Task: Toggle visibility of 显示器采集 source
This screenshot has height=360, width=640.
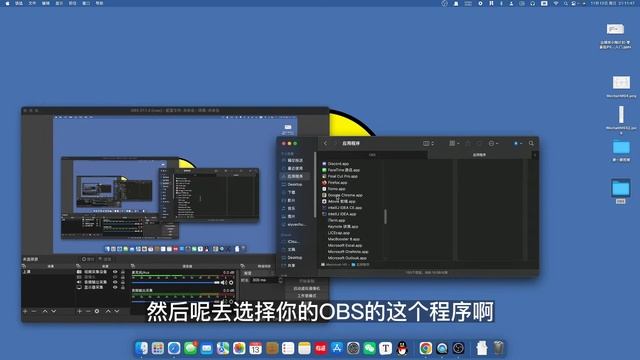Action: (115, 287)
